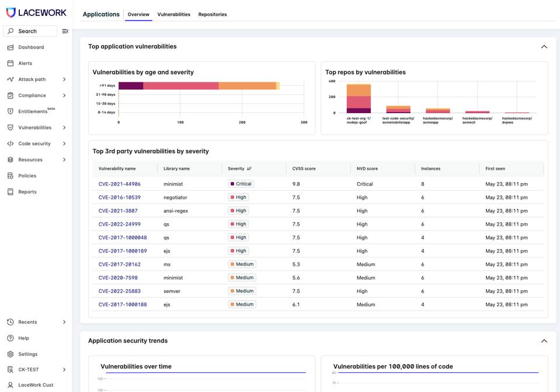Image resolution: width=560 pixels, height=392 pixels.
Task: Open Settings gear icon
Action: coord(11,354)
